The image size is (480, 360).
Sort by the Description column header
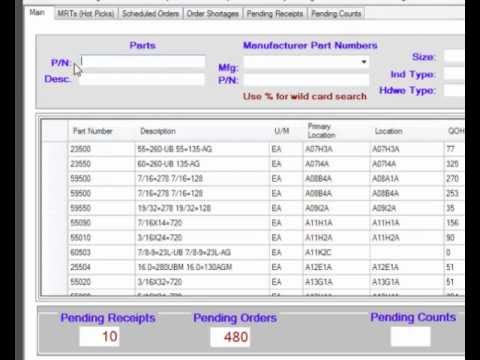coord(202,131)
